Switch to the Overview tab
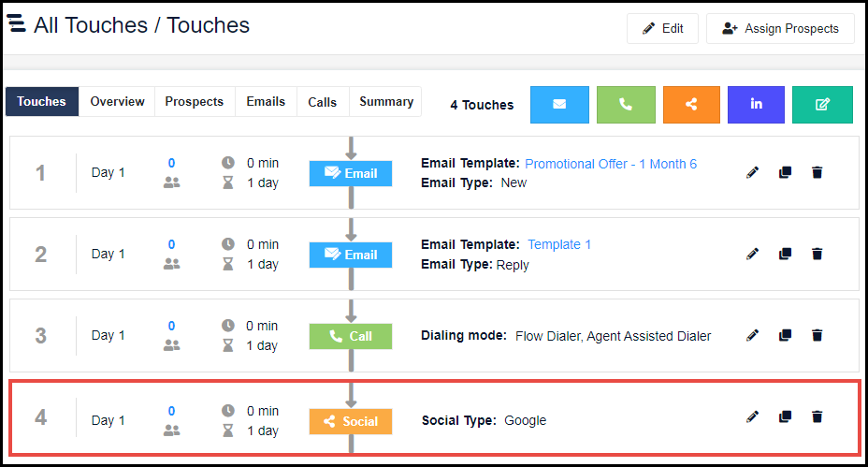 [x=117, y=101]
